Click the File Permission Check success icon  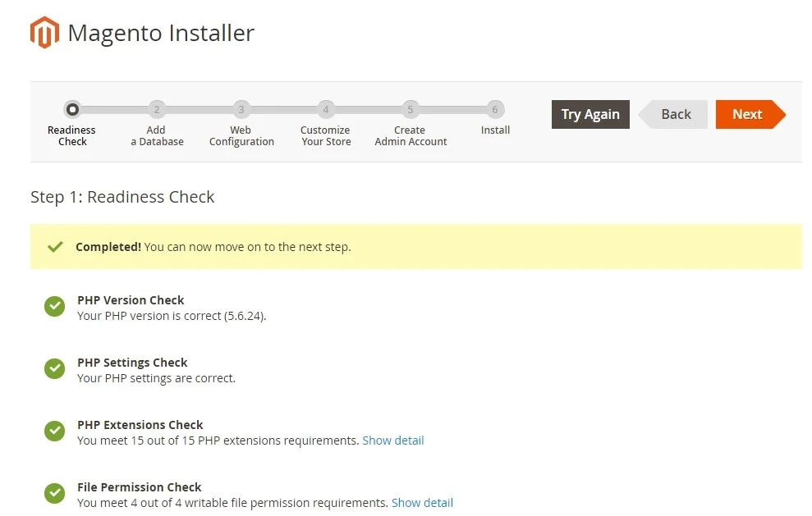point(54,493)
